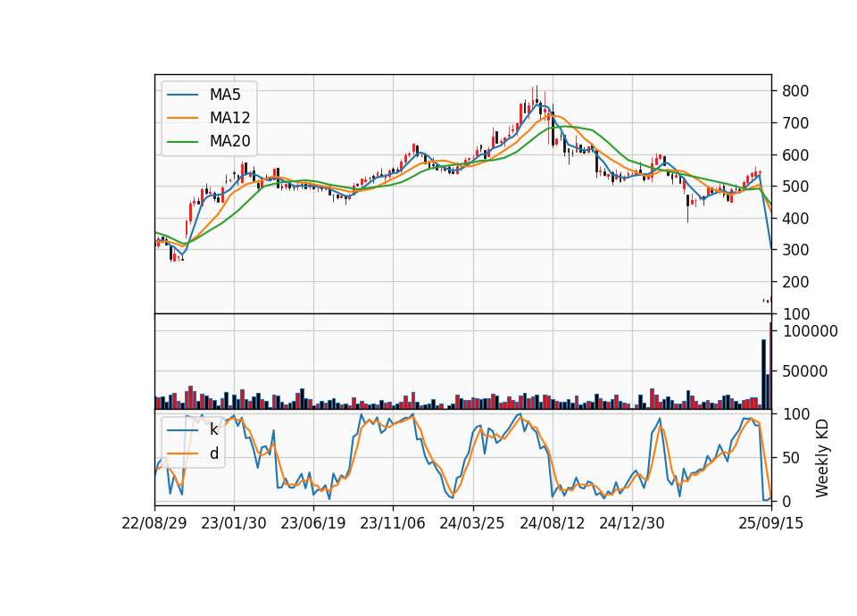The image size is (857, 616).
Task: Click the 800 price axis label
Action: [795, 91]
